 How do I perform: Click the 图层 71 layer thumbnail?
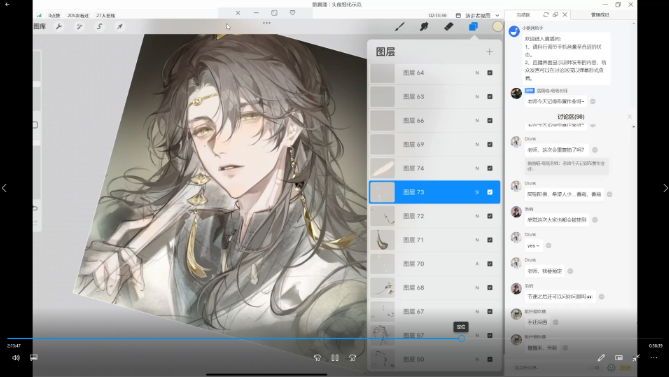[x=382, y=240]
